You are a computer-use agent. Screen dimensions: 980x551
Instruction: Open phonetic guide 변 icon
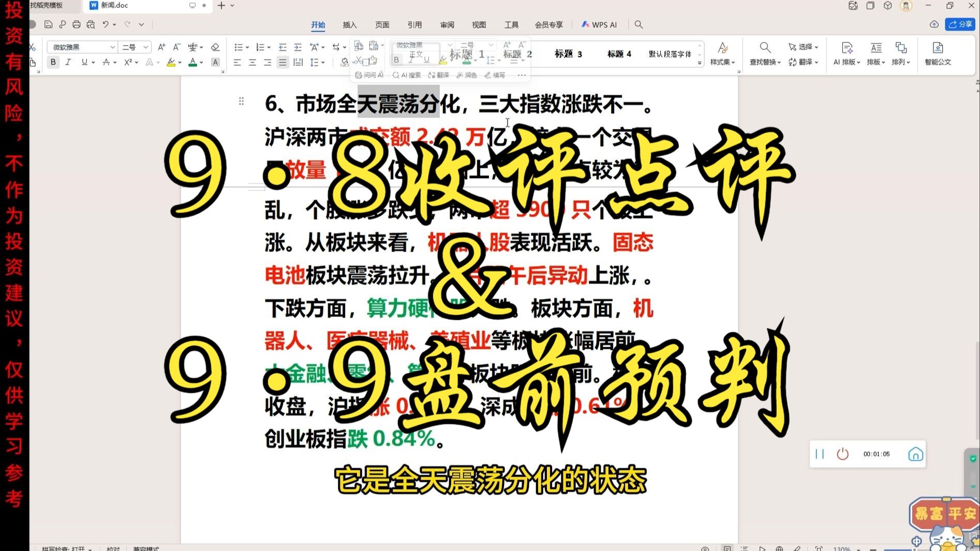click(x=192, y=47)
